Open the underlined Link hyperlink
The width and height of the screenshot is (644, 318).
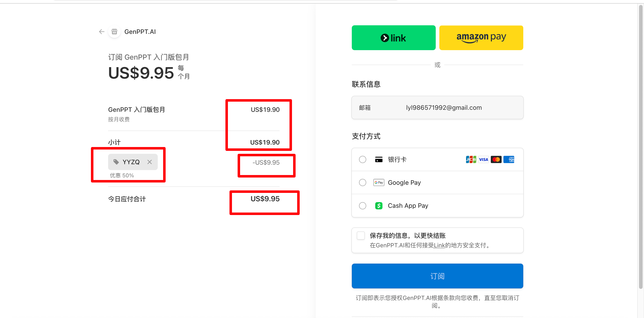(439, 246)
